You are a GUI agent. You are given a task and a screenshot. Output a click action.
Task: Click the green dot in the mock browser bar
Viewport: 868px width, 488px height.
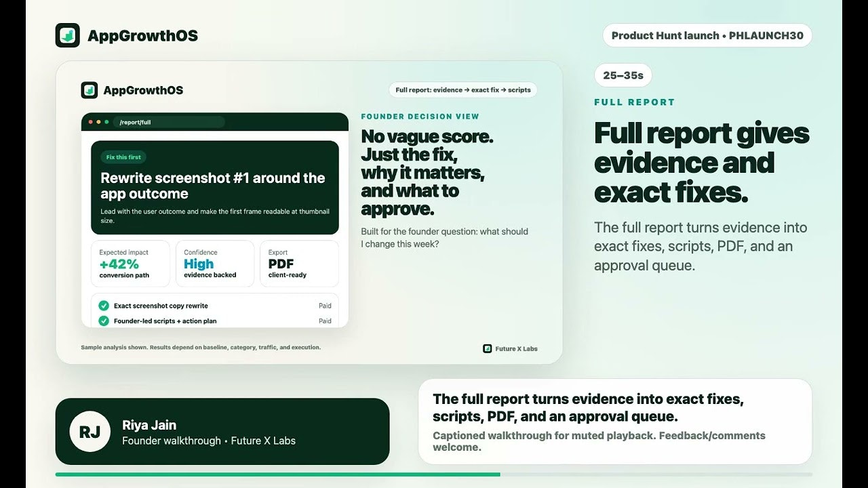106,122
